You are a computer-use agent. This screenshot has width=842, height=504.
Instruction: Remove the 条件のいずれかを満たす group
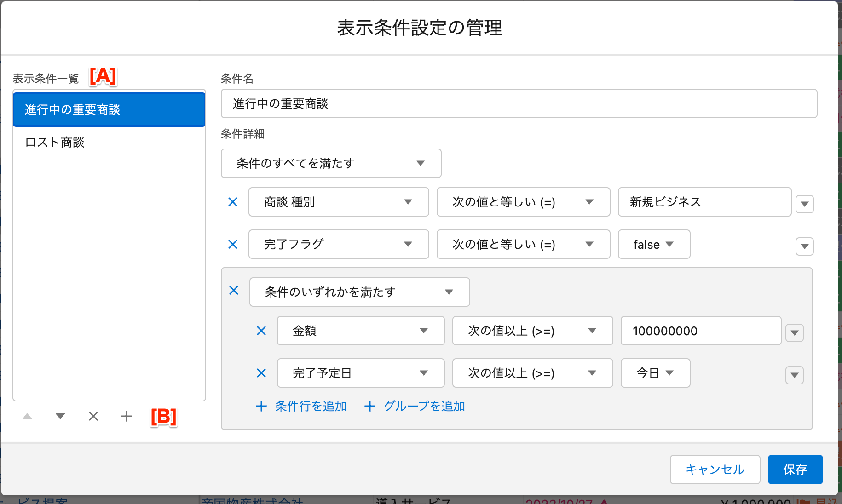(x=234, y=290)
